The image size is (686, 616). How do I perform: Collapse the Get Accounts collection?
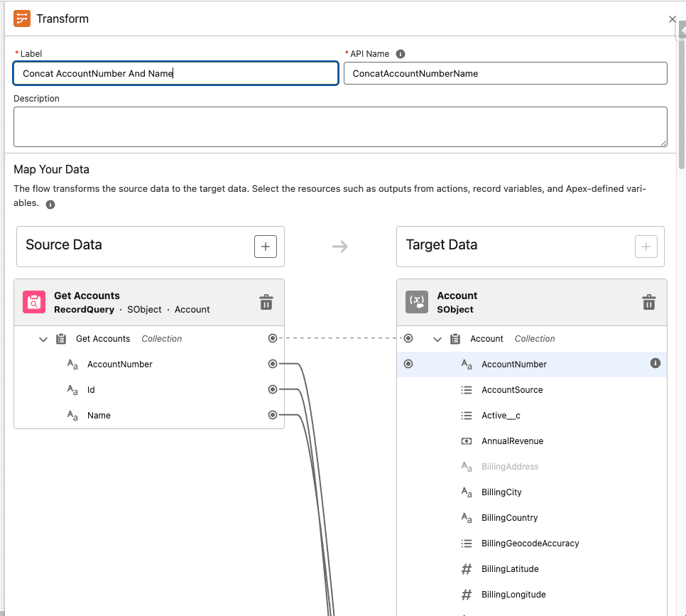[x=43, y=339]
